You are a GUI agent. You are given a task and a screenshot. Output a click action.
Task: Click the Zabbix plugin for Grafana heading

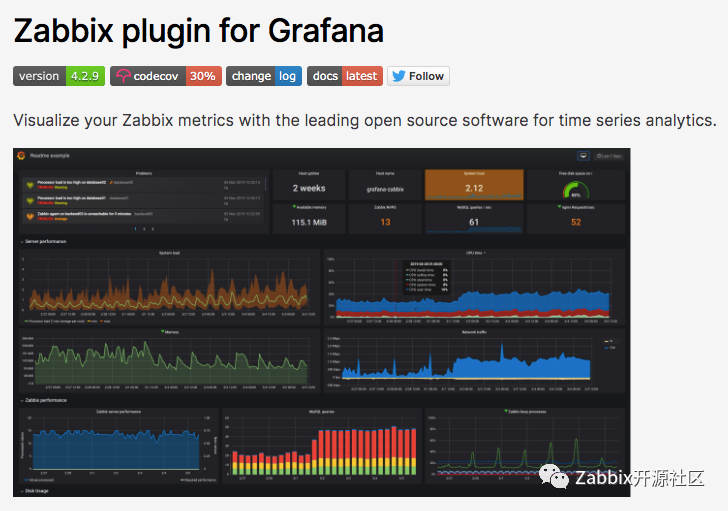click(x=199, y=32)
